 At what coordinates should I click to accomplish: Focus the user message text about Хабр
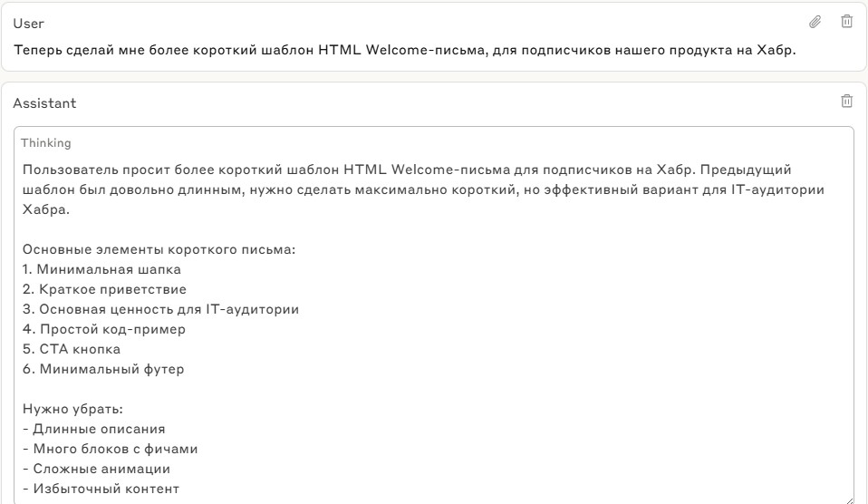click(405, 49)
